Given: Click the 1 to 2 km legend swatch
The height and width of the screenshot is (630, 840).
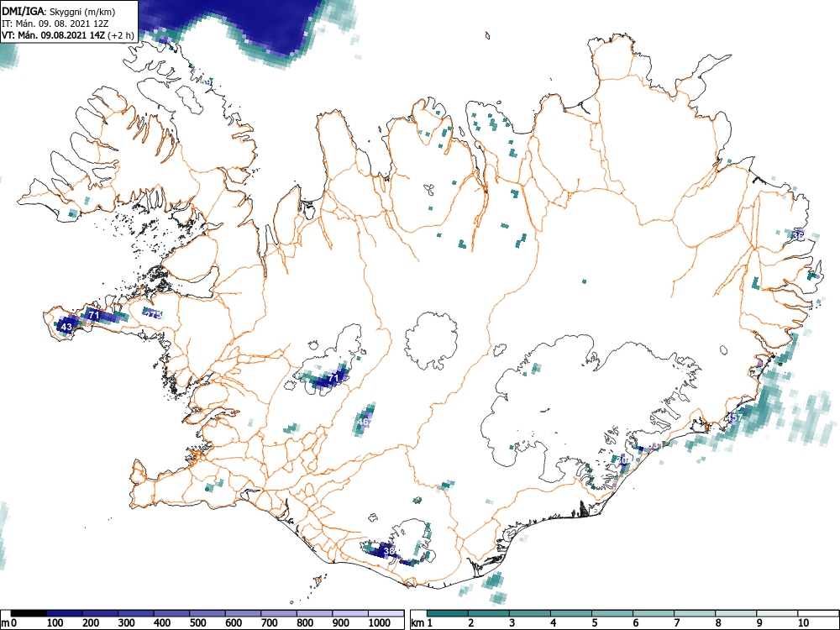Looking at the screenshot, I should [x=448, y=613].
